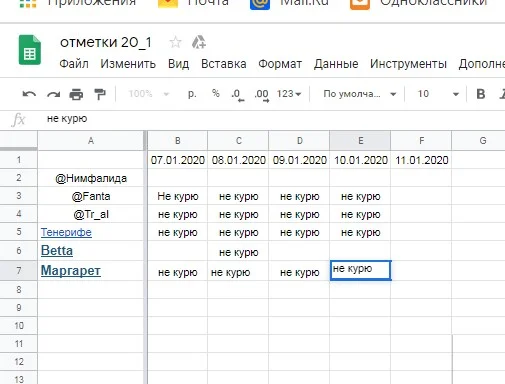Select the @Tr_al cell
Viewport: 505px width, 384px height.
click(91, 214)
